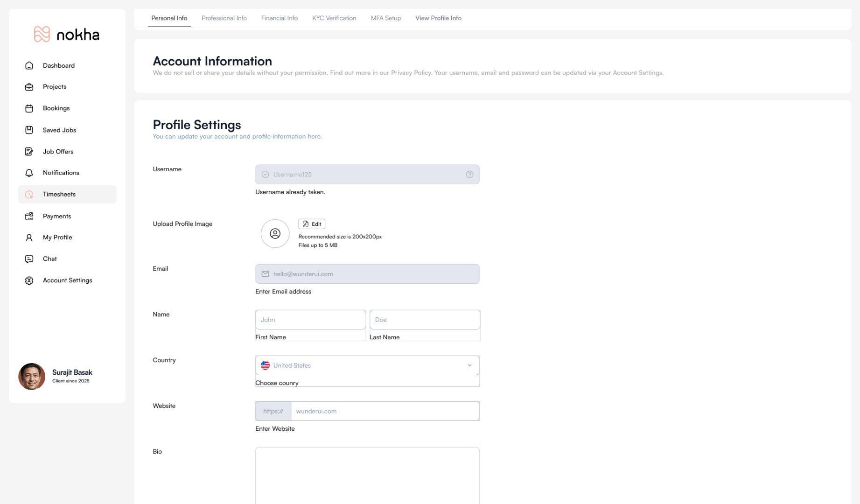Open Bookings via the calendar icon
The width and height of the screenshot is (860, 504).
(x=29, y=108)
